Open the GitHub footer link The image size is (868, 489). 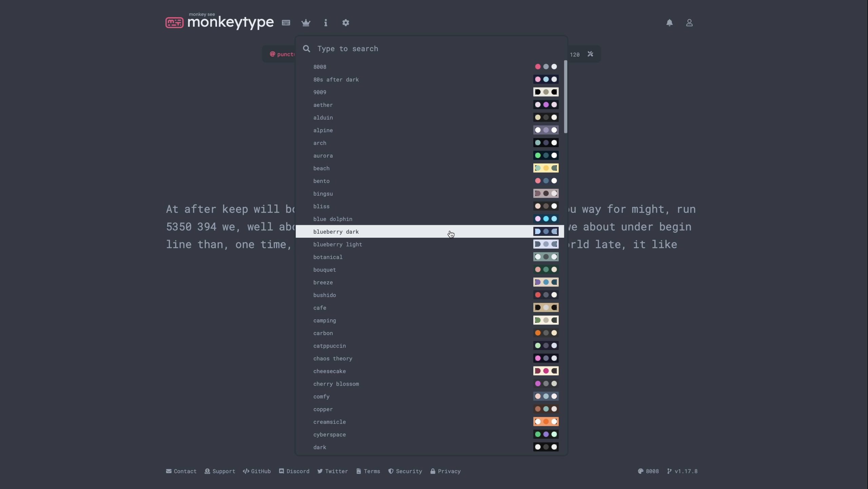coord(257,471)
